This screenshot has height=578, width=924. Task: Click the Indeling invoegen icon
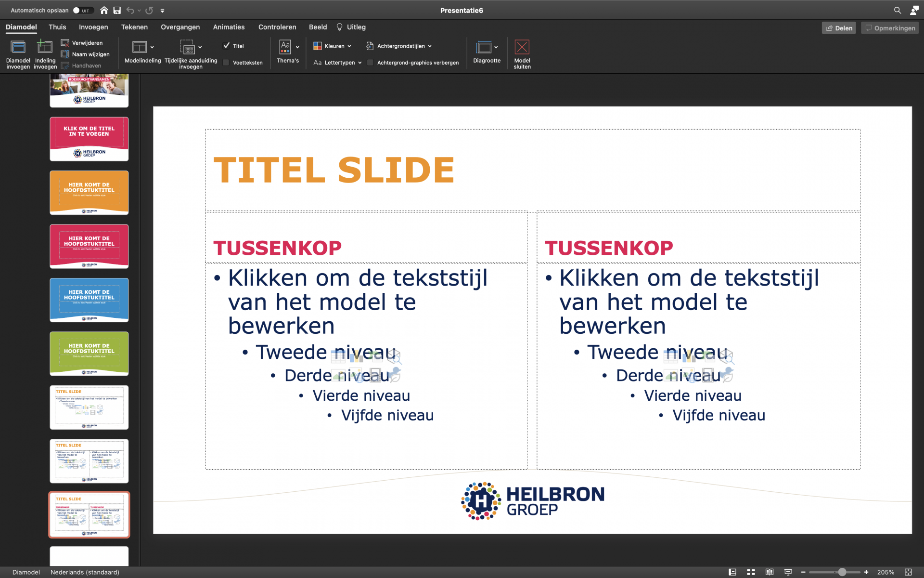pyautogui.click(x=45, y=47)
